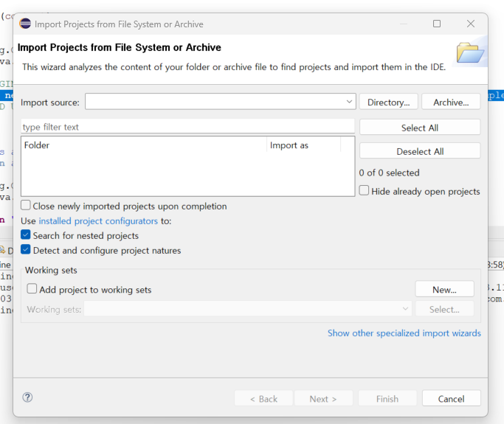The width and height of the screenshot is (504, 424).
Task: Show other specialized import wizards
Action: tap(404, 333)
